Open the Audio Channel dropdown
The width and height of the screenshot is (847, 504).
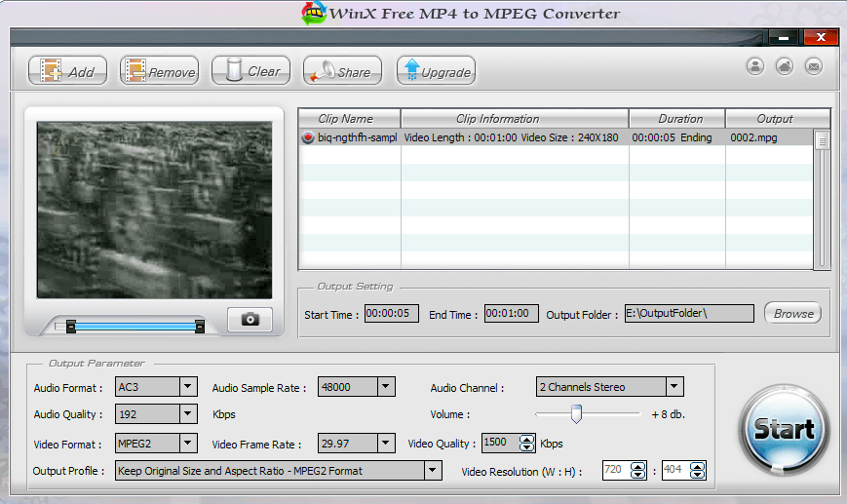674,387
